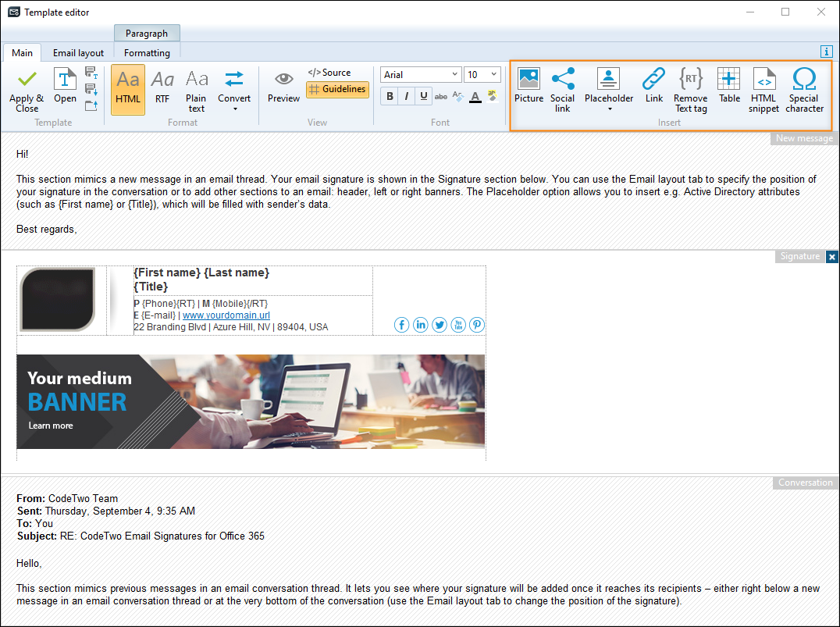Screen dimensions: 840x627
Task: Click the blue info icon
Action: (x=826, y=52)
